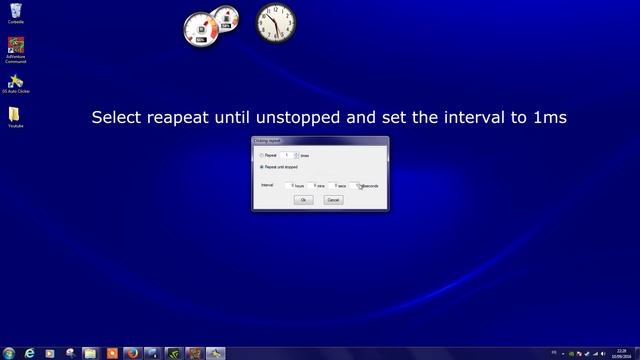Click the Clicking repeat dialog title bar
The image size is (640, 360).
pyautogui.click(x=320, y=141)
